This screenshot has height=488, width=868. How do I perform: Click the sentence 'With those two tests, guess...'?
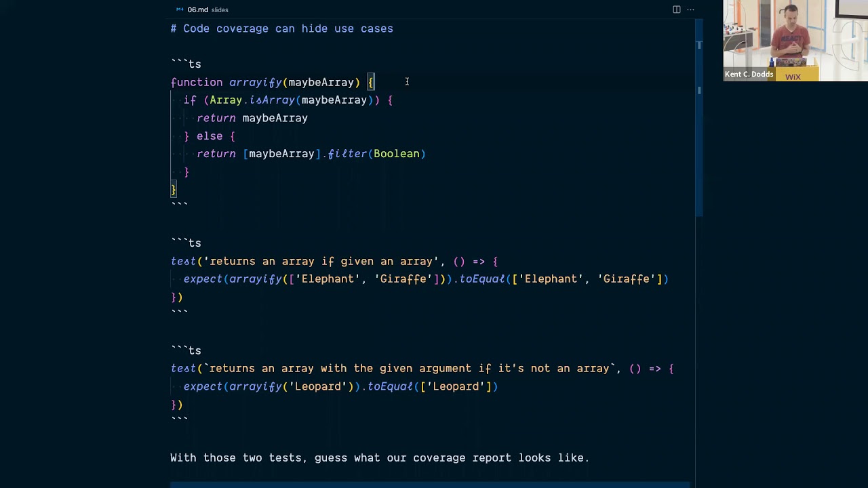[x=380, y=458]
